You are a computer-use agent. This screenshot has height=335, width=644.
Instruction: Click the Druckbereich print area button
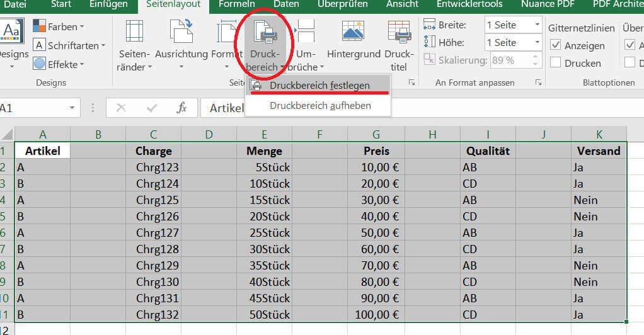[265, 45]
